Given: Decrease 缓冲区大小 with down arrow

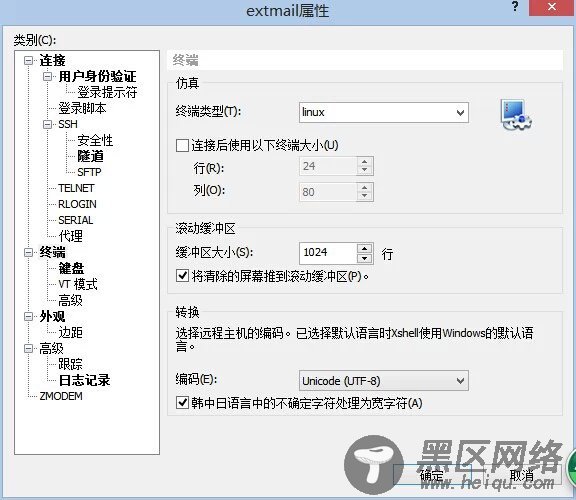Looking at the screenshot, I should tap(364, 259).
